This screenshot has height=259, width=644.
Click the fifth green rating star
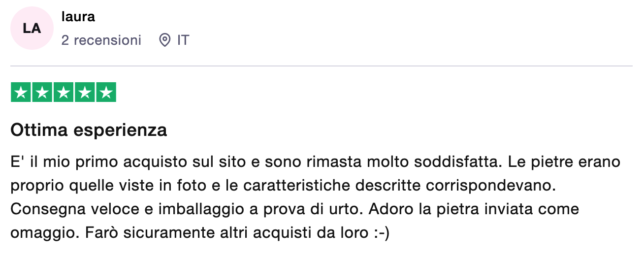(x=106, y=93)
